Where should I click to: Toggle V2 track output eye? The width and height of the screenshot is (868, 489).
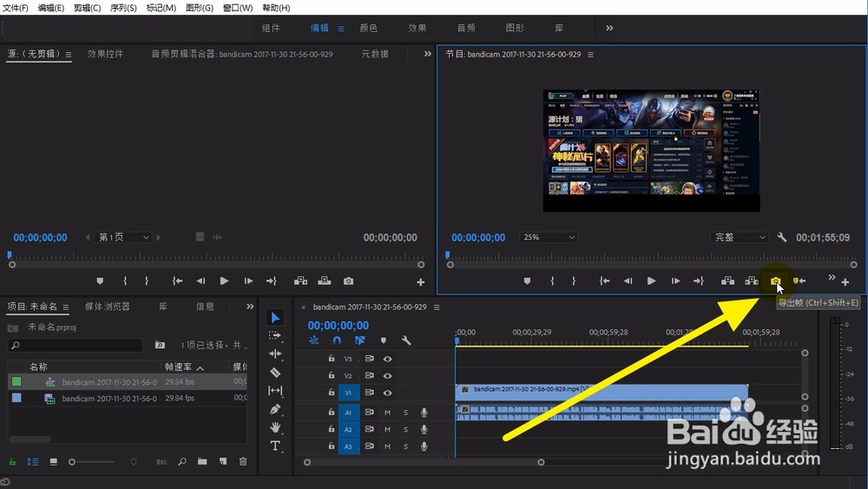(387, 376)
